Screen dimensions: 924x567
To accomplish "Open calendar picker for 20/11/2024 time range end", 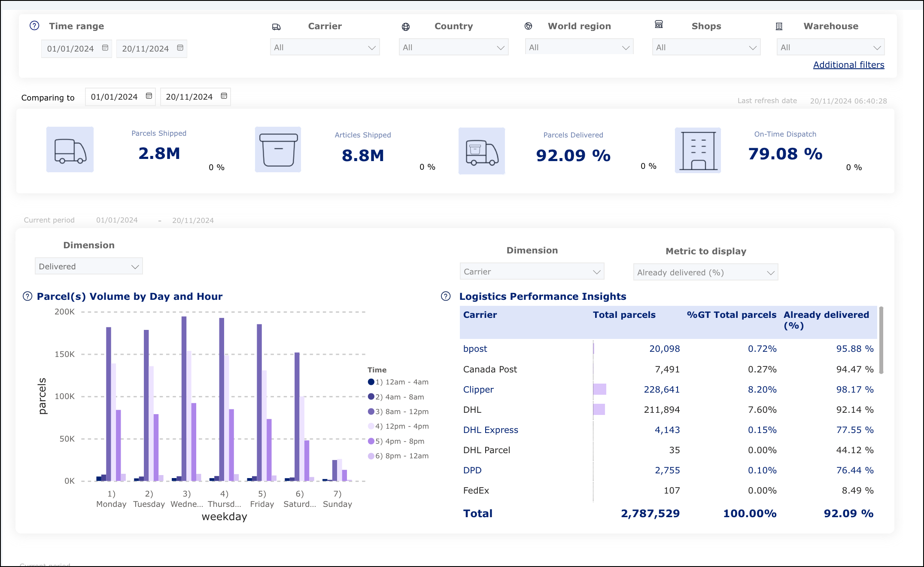I will point(180,48).
